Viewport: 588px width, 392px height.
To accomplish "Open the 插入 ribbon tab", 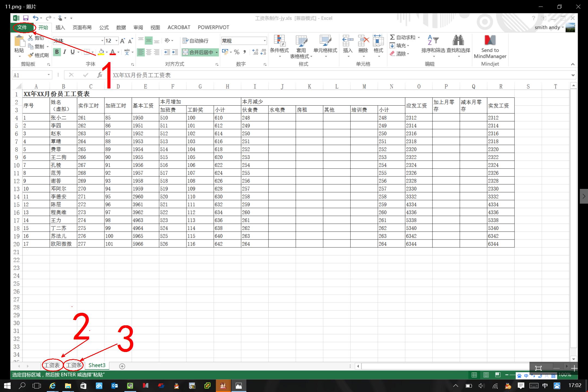I will pyautogui.click(x=60, y=27).
